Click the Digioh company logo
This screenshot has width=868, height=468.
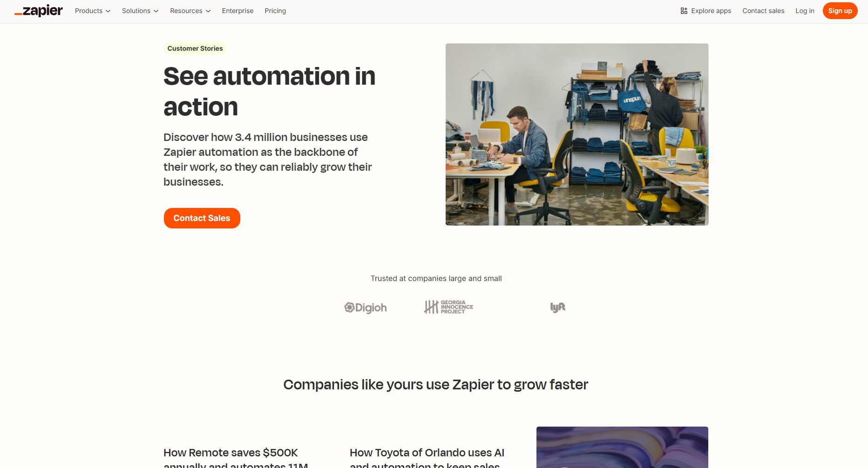coord(366,308)
